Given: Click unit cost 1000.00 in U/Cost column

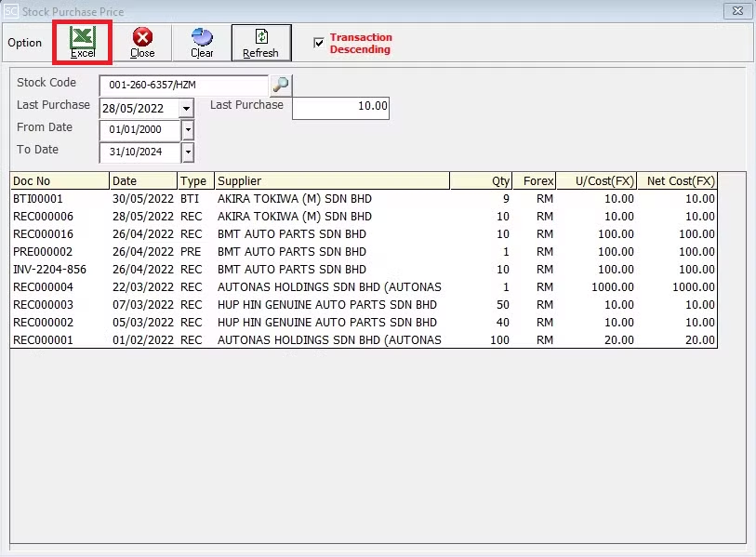Looking at the screenshot, I should [612, 287].
